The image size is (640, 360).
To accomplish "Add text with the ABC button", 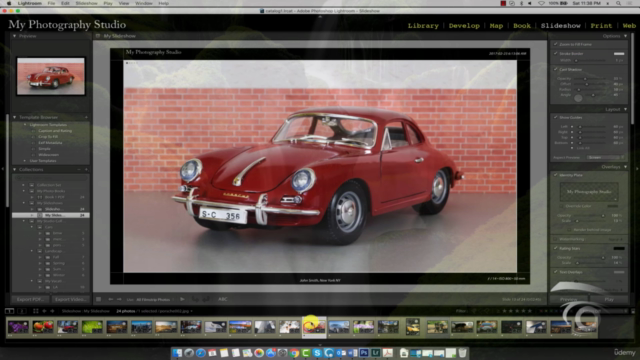I will click(x=223, y=299).
